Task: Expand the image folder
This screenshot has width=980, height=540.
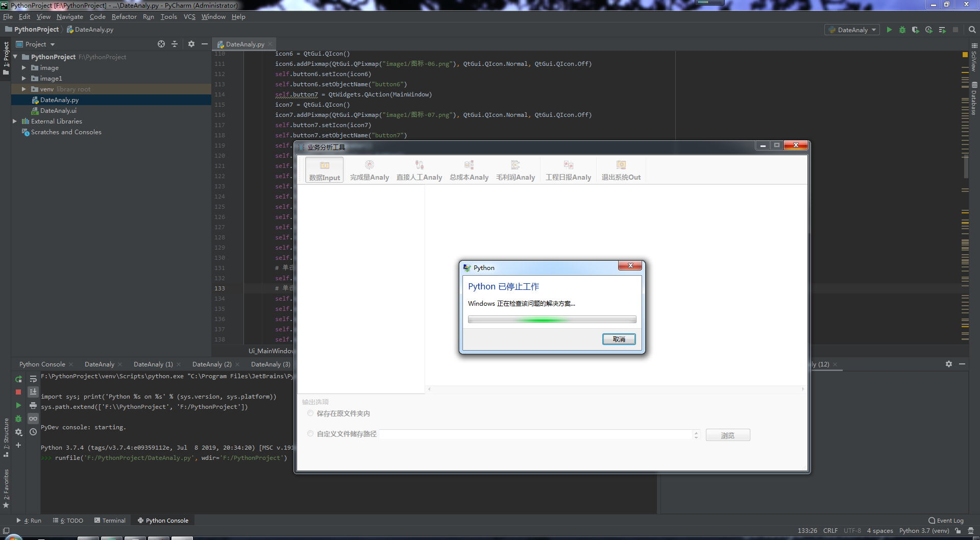Action: 24,67
